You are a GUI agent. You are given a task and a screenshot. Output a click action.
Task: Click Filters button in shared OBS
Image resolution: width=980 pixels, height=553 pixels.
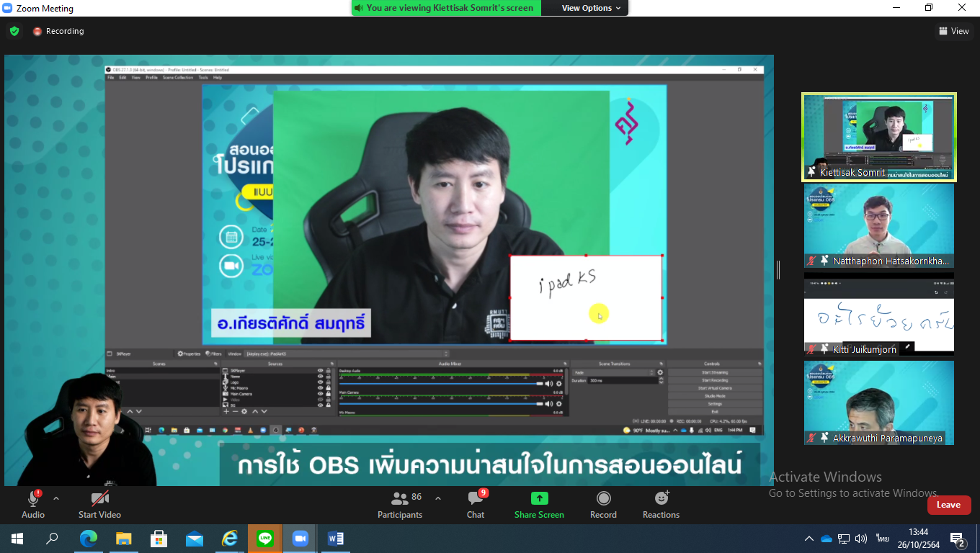point(213,354)
